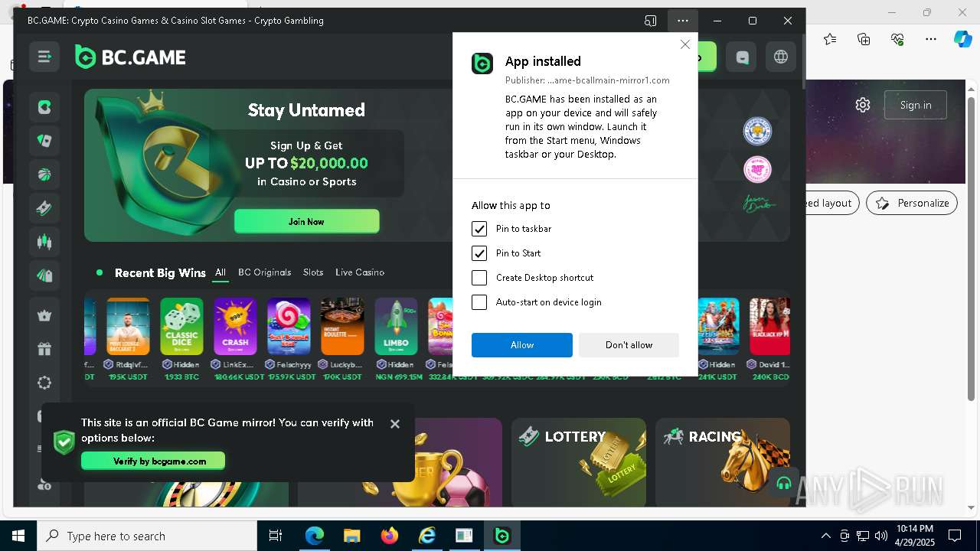Click the Don't allow button
Screen dimensions: 980x551
pos(629,345)
